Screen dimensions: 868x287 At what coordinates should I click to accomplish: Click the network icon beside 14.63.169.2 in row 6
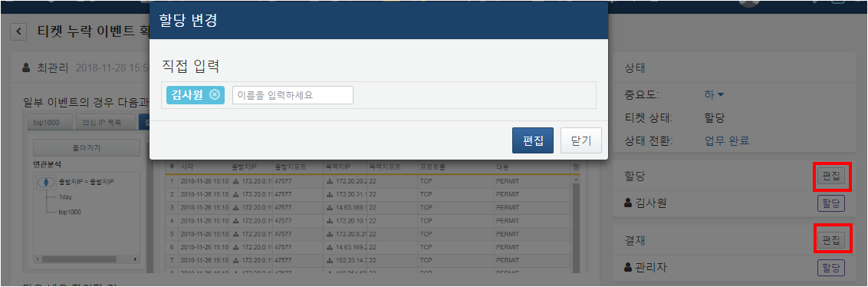coord(330,247)
